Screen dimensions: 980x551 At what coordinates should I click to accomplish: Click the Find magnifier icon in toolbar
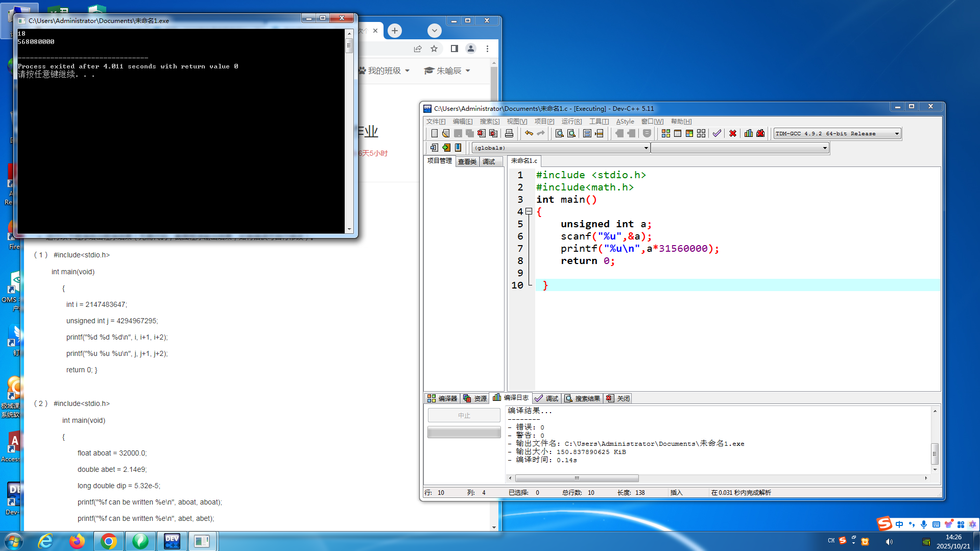coord(559,133)
